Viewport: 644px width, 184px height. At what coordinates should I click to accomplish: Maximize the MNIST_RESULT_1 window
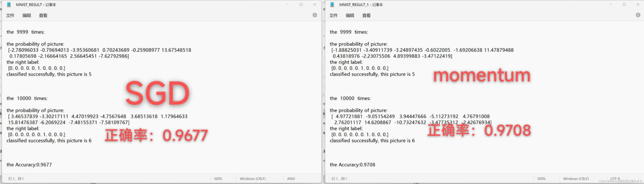click(x=624, y=4)
